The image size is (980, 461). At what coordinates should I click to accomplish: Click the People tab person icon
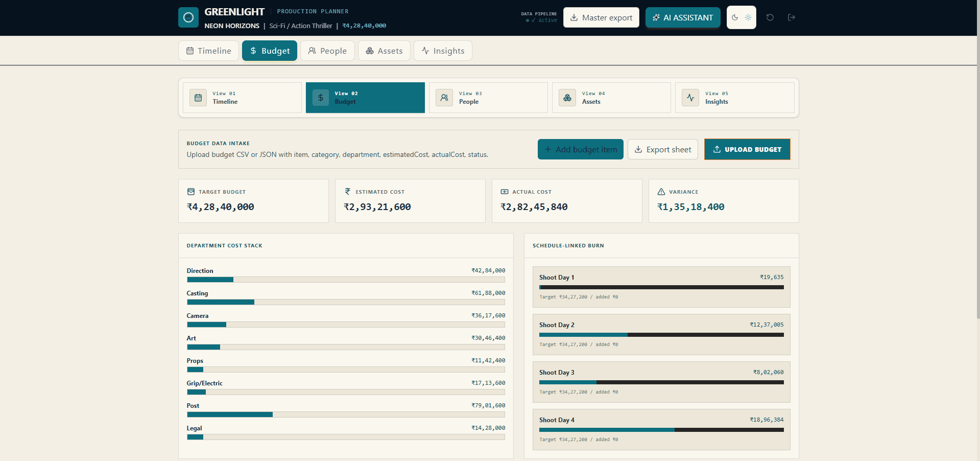click(312, 51)
